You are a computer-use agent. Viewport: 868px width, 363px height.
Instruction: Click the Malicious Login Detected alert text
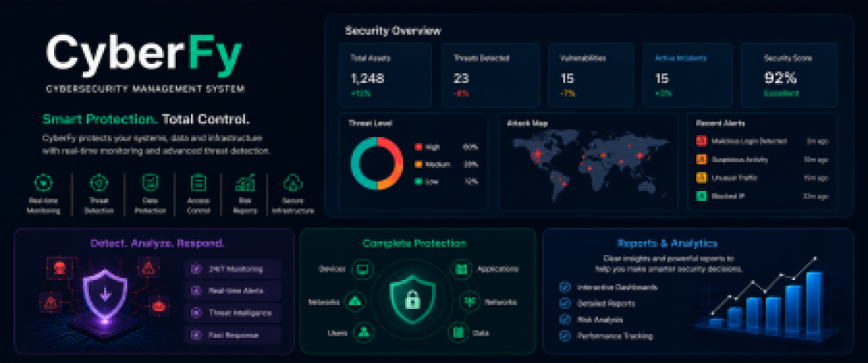click(749, 141)
